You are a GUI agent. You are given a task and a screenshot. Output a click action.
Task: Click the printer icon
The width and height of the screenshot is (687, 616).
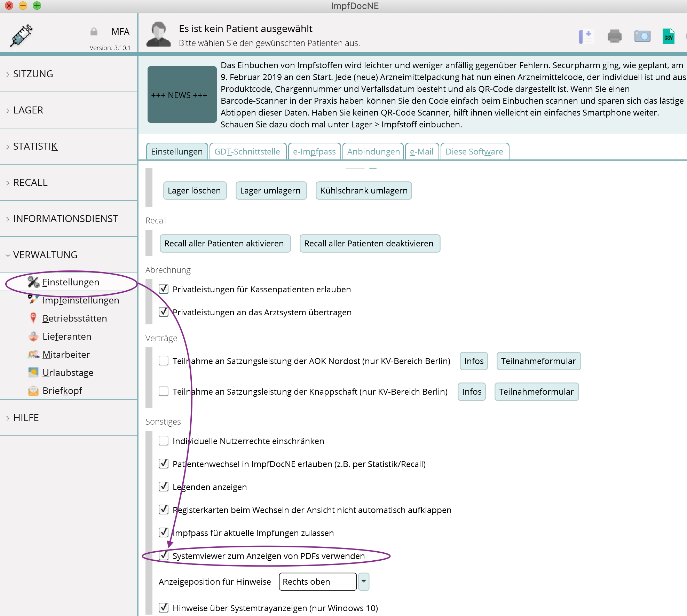point(614,36)
